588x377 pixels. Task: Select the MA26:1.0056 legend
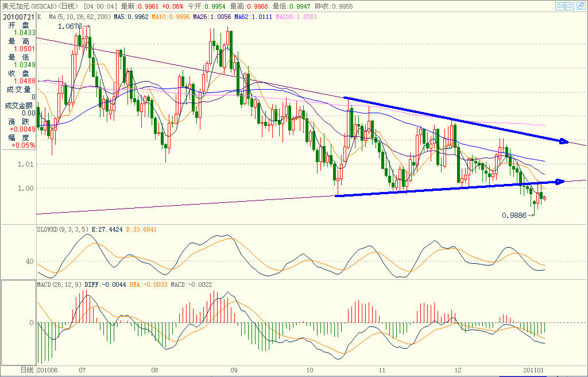click(x=212, y=17)
